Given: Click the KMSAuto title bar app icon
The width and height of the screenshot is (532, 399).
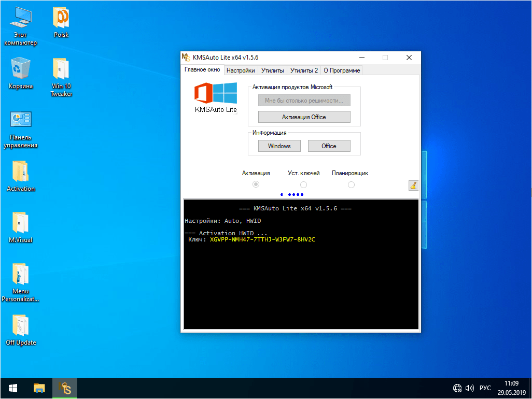Looking at the screenshot, I should pos(186,58).
